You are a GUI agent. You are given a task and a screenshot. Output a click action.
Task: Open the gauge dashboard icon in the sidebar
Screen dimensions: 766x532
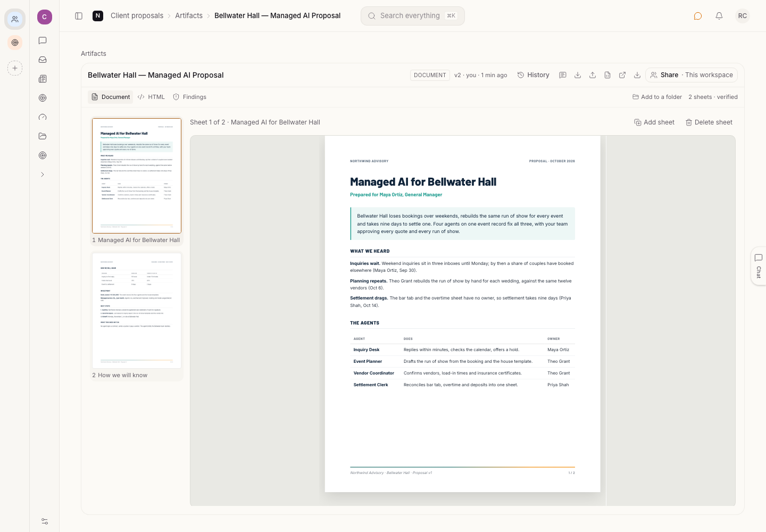click(43, 117)
